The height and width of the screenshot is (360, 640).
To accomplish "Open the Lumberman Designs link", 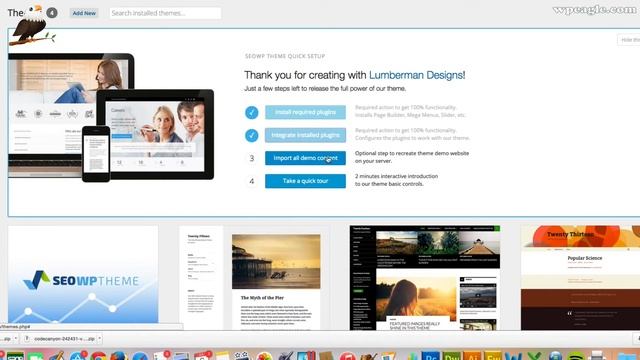I will click(x=416, y=75).
